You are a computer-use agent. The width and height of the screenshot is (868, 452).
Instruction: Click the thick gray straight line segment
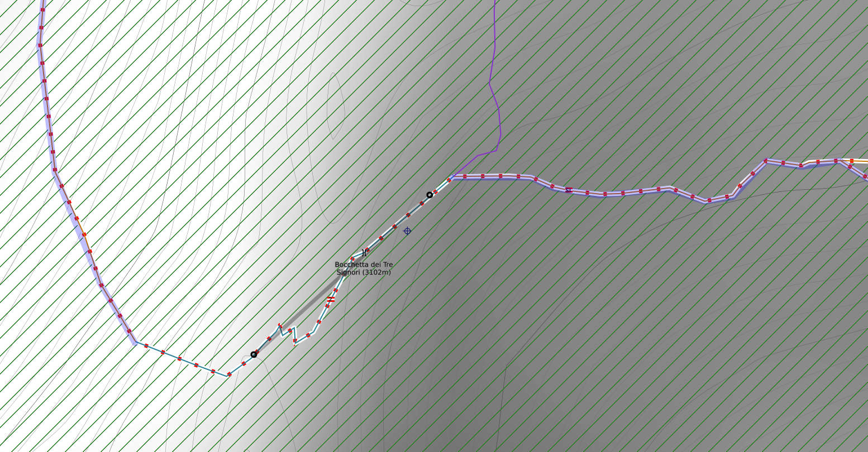tap(304, 318)
